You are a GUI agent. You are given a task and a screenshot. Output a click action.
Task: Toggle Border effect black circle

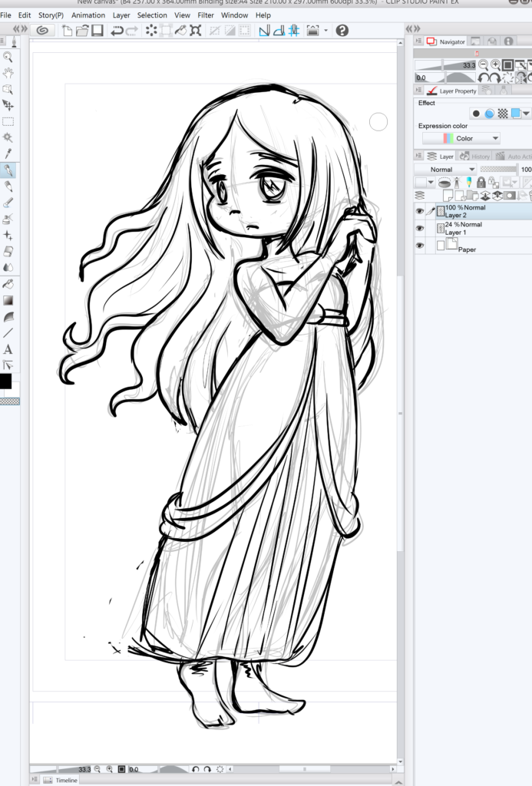click(x=476, y=114)
